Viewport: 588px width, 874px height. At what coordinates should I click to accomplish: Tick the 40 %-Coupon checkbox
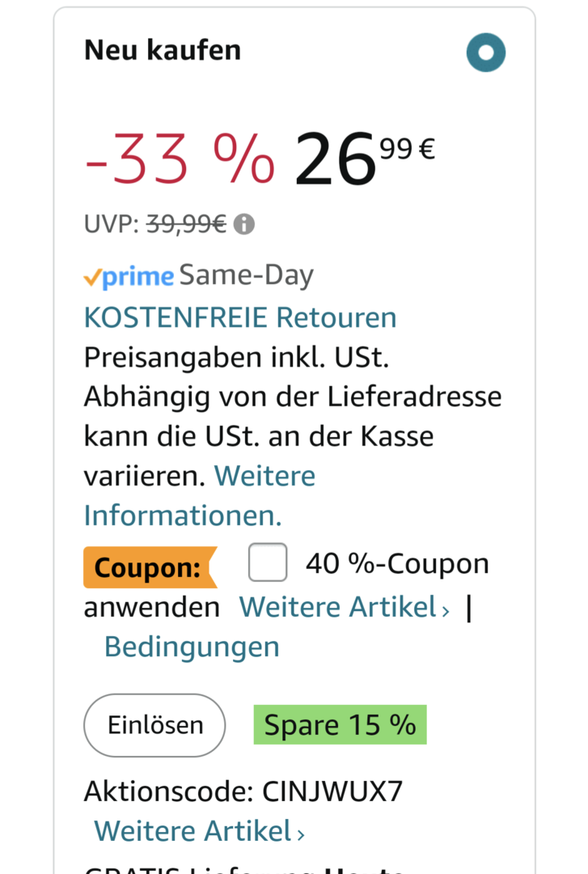268,563
